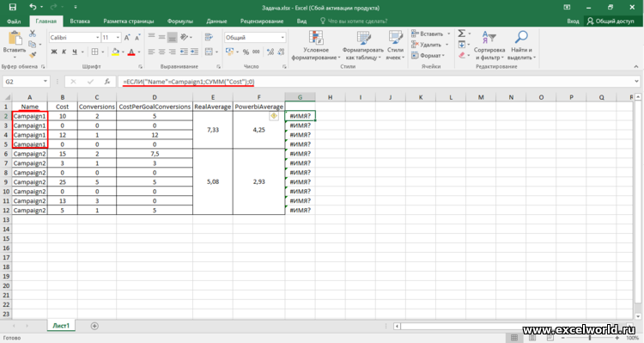Switch to the Формулы tab
This screenshot has height=343, width=644.
tap(180, 21)
